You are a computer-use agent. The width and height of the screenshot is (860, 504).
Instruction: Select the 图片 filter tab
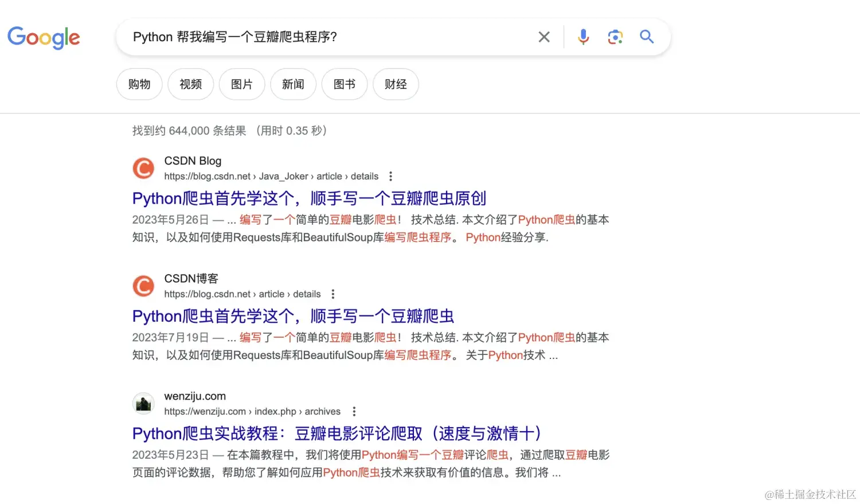point(242,84)
